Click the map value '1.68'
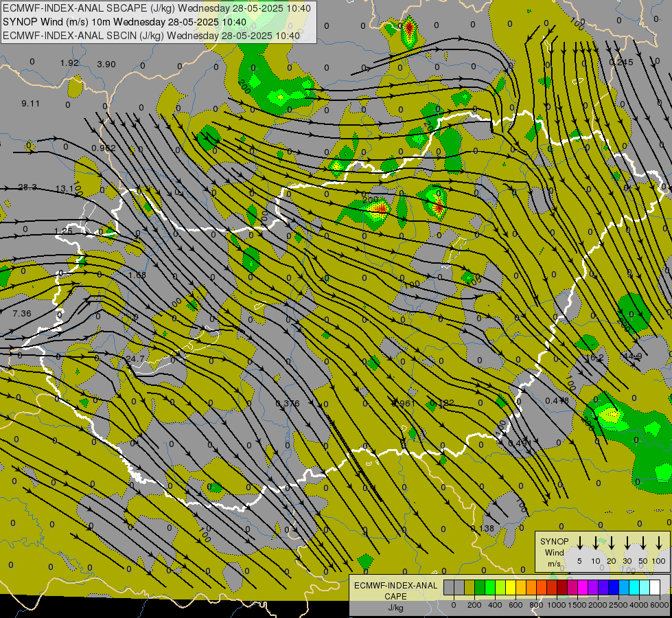The width and height of the screenshot is (672, 618). (x=137, y=275)
